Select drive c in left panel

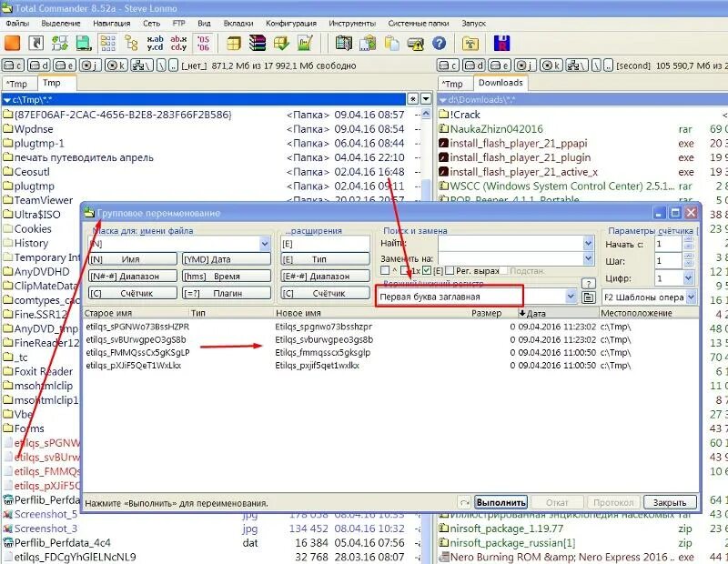click(14, 65)
